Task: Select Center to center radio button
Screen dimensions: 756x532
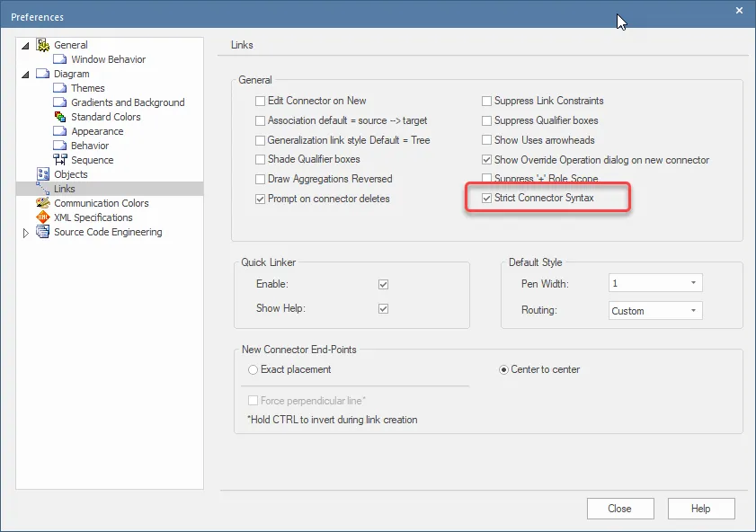Action: pyautogui.click(x=503, y=370)
